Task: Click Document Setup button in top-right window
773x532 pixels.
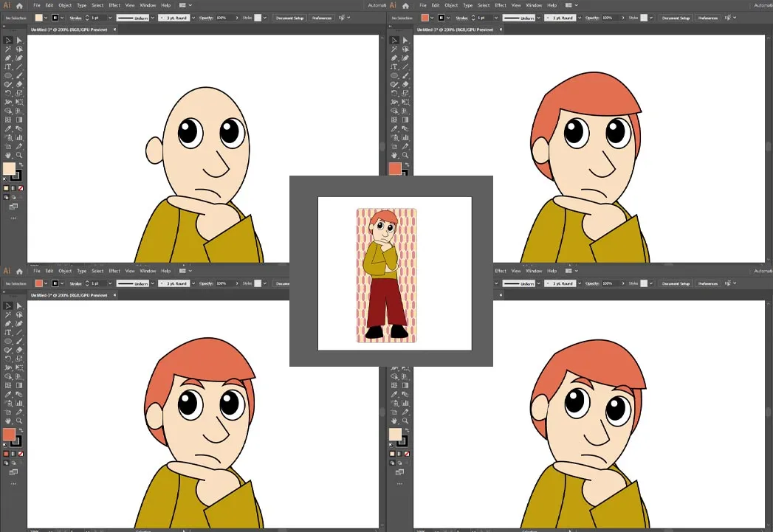Action: coord(676,18)
